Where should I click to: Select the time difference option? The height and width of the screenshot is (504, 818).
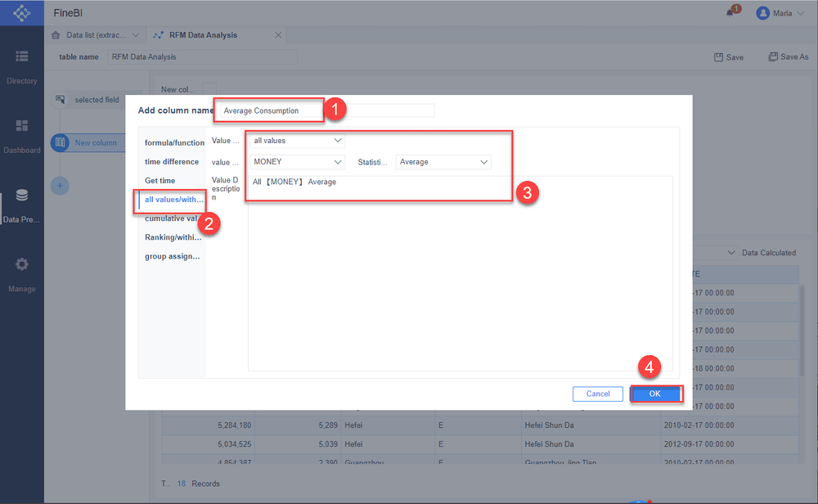coord(172,162)
